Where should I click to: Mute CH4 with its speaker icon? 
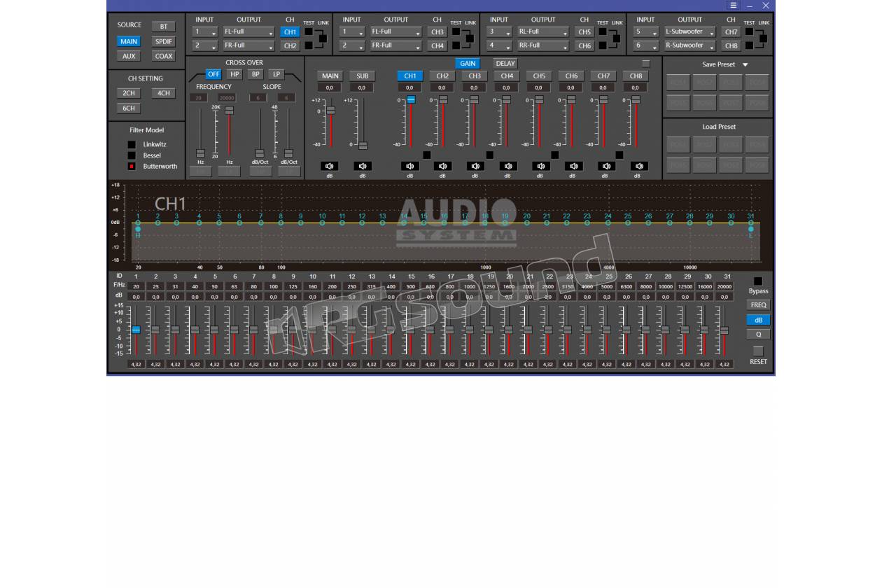click(x=507, y=166)
